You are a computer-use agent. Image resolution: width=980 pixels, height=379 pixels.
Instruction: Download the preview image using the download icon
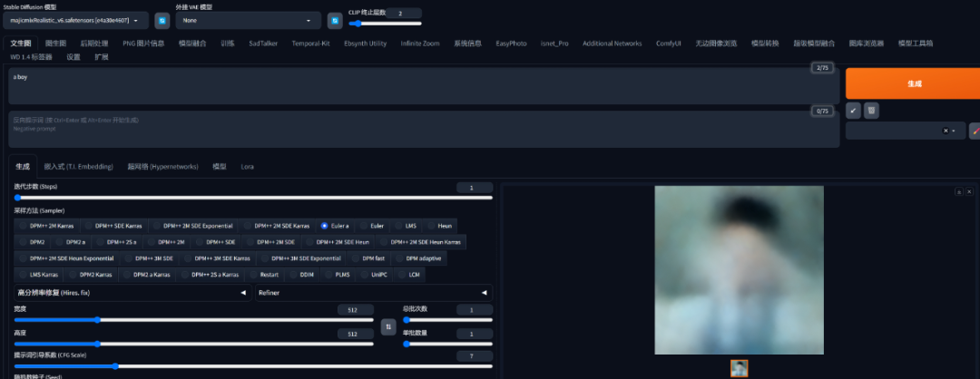click(959, 191)
